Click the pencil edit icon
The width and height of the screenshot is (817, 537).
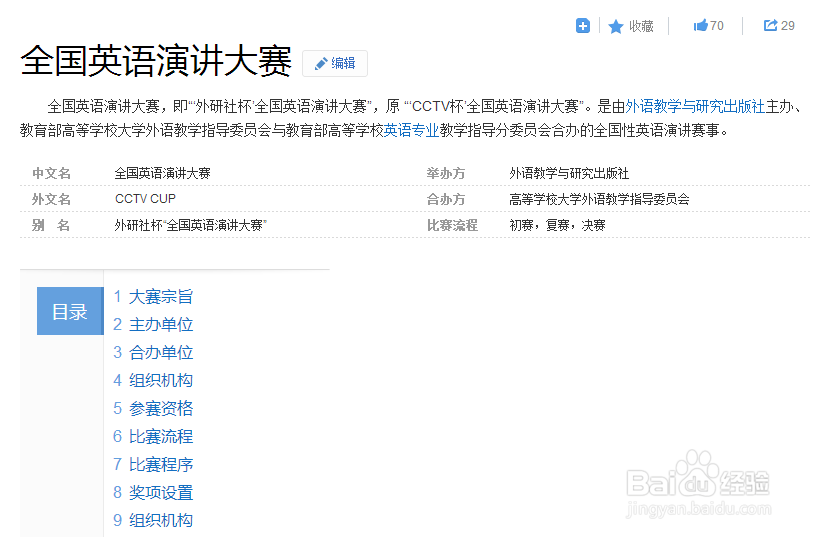[x=321, y=64]
